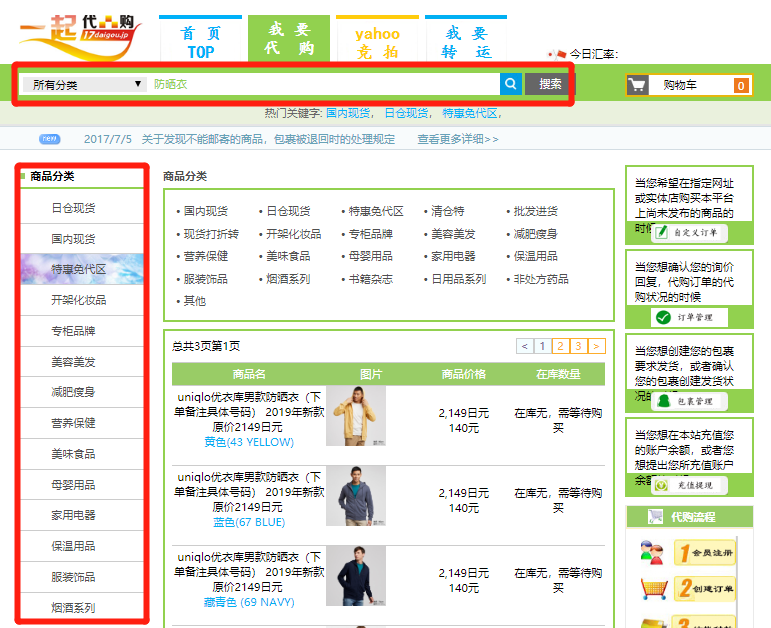Click the 创建订单 basket icon
The image size is (771, 628).
click(x=654, y=589)
